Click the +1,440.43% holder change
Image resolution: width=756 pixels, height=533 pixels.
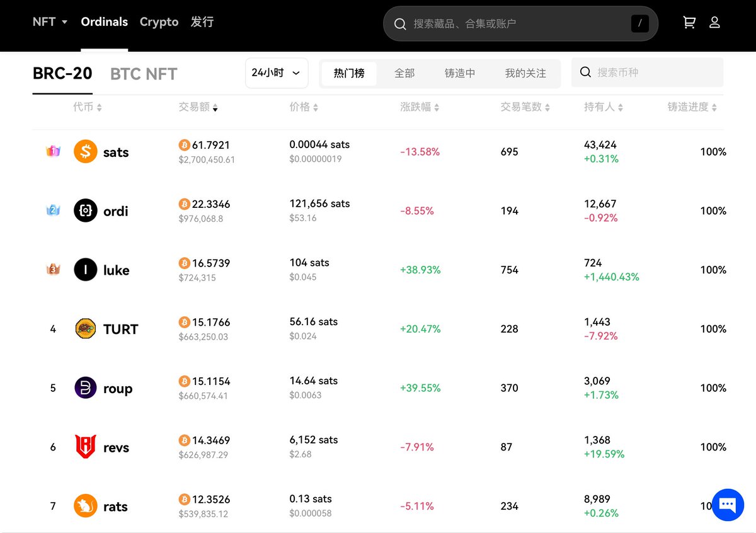click(x=612, y=277)
